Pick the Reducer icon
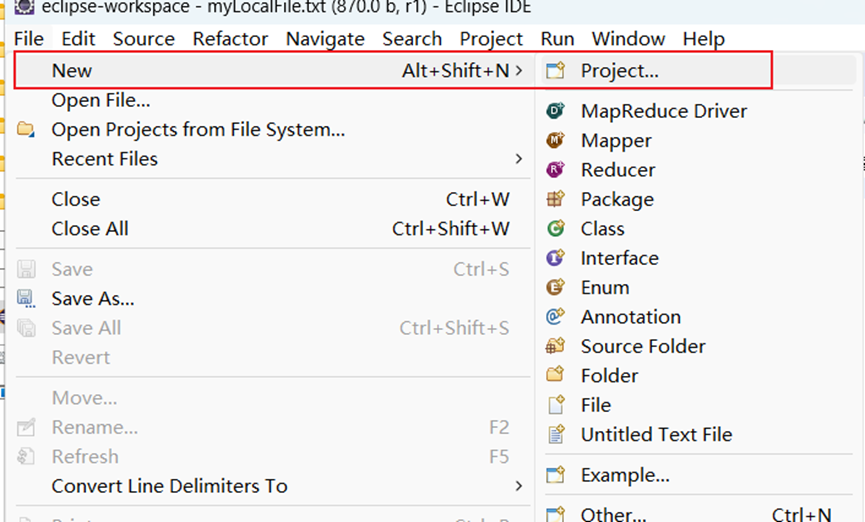The image size is (865, 522). (556, 169)
